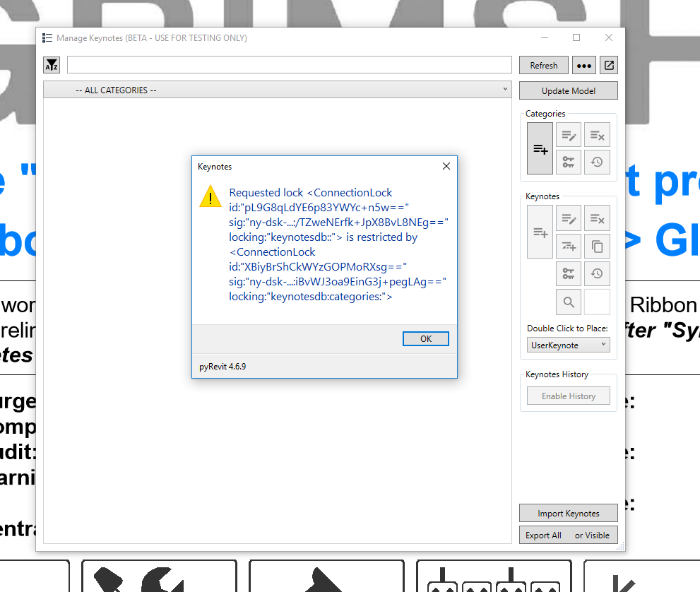Open the Category history icon
The height and width of the screenshot is (592, 700).
click(x=597, y=162)
